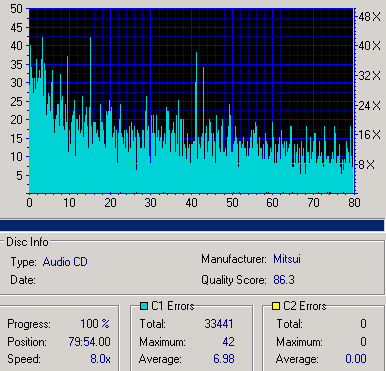The height and width of the screenshot is (371, 386).
Task: Click the yellow C2 Errors color swatch
Action: (x=276, y=306)
